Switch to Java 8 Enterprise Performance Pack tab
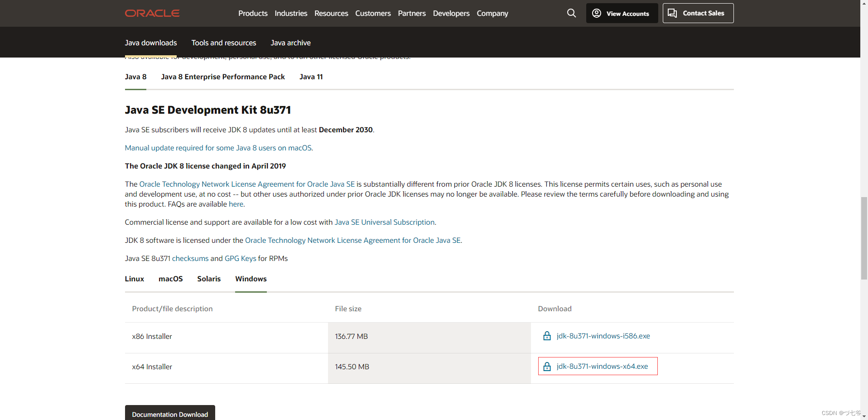This screenshot has width=868, height=420. (223, 77)
